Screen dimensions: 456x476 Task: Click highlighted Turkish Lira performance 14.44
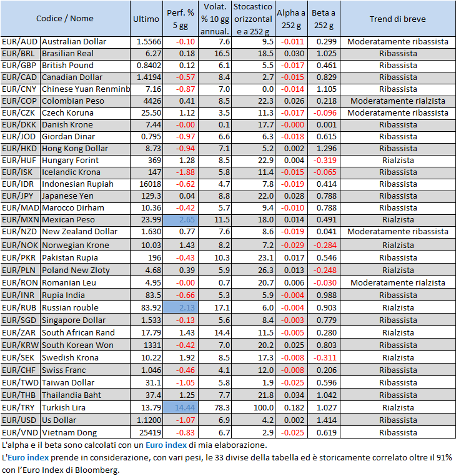coord(181,407)
